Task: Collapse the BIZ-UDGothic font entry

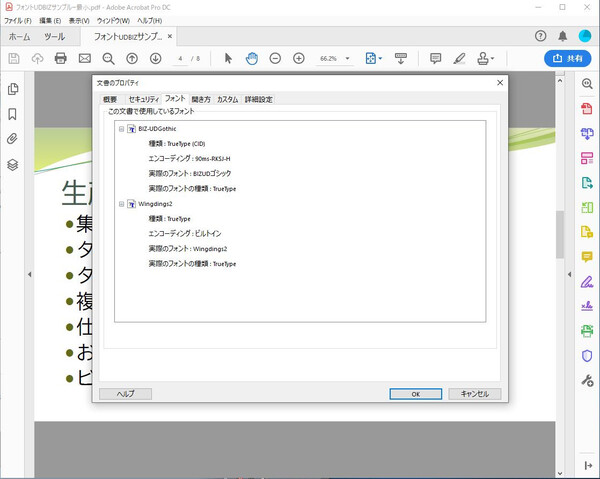Action: (x=121, y=130)
